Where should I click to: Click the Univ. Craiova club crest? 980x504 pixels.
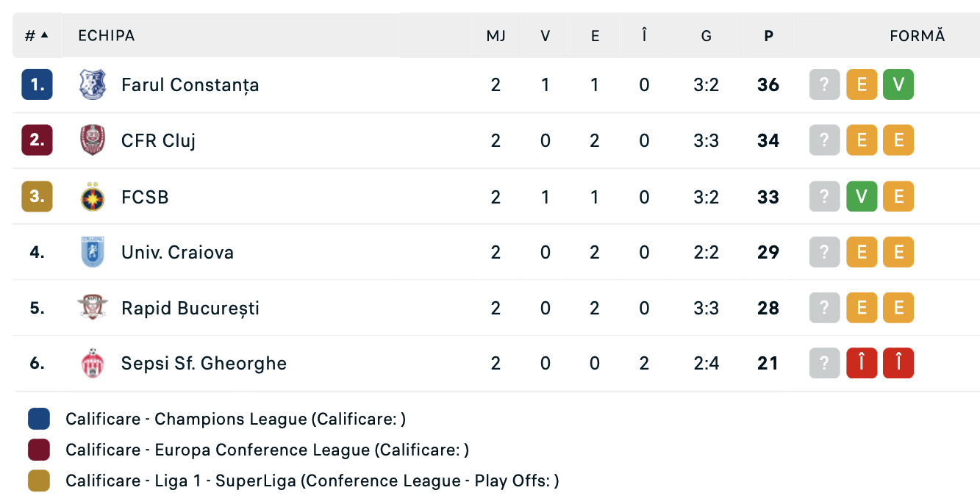click(93, 252)
